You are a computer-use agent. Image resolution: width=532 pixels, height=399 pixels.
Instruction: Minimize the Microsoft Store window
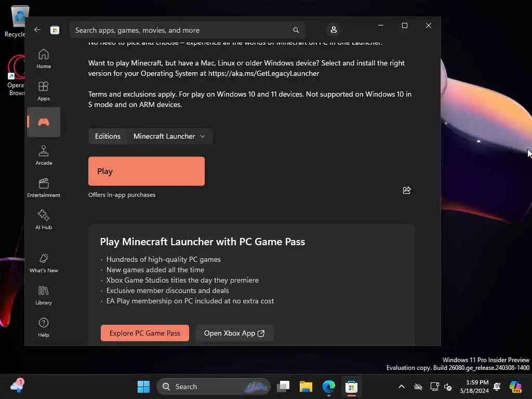(x=381, y=25)
